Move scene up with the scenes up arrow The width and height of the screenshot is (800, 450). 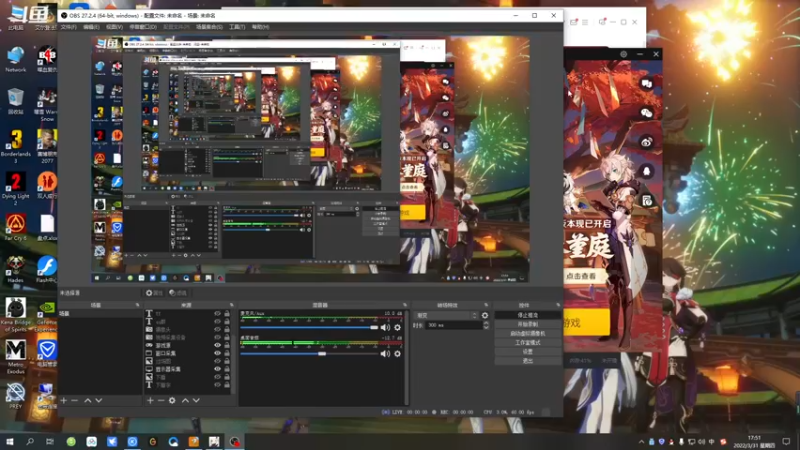pyautogui.click(x=88, y=401)
